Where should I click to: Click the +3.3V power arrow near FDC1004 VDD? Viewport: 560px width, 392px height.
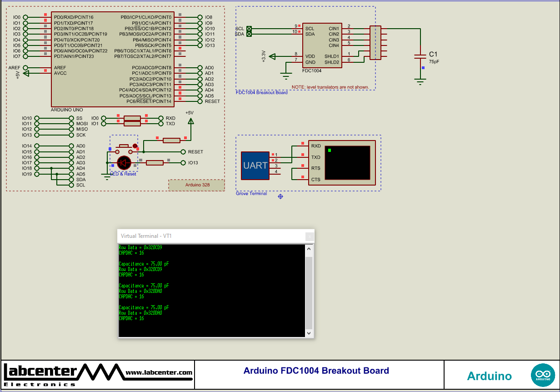point(272,56)
